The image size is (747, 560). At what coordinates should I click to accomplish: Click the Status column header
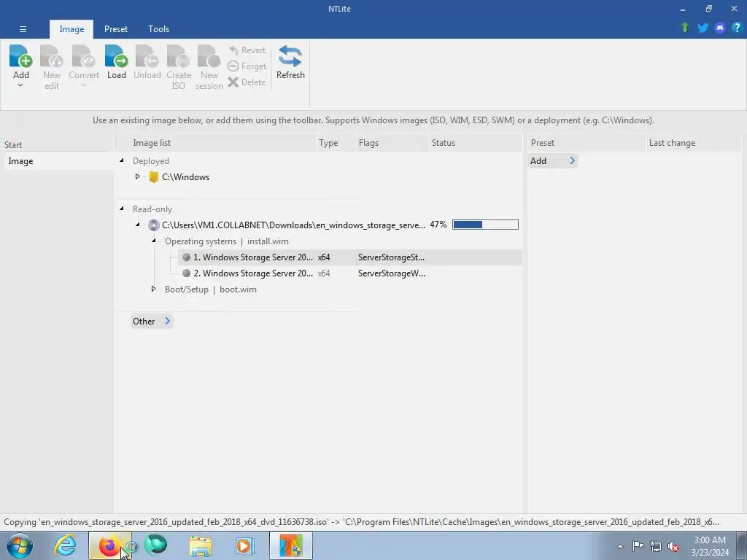point(476,143)
